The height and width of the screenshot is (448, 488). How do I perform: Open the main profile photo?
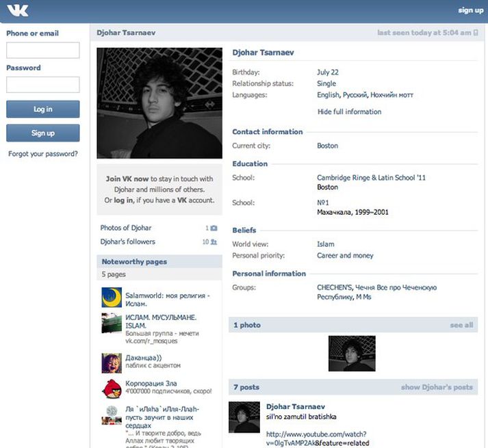tap(159, 103)
